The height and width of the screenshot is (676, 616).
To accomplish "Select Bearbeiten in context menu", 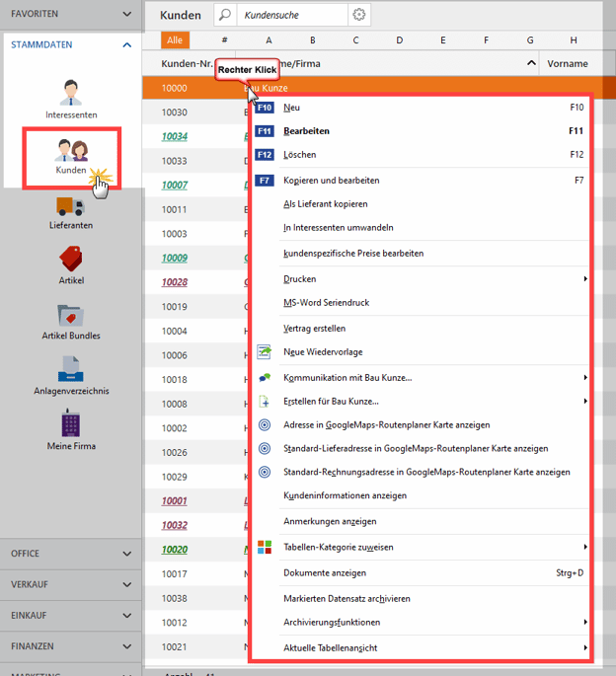I will point(306,130).
